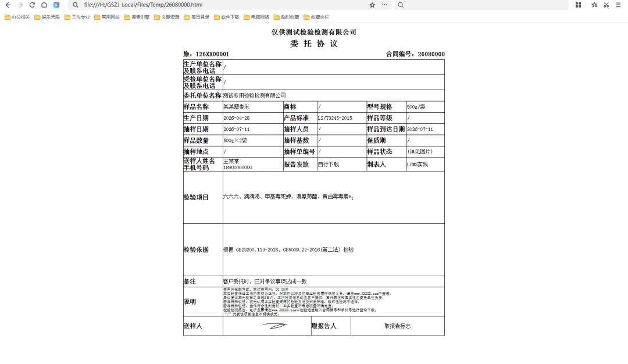This screenshot has width=628, height=364.
Task: Click the company name heading 仅供测试检验检测有限公司
Action: pos(313,32)
